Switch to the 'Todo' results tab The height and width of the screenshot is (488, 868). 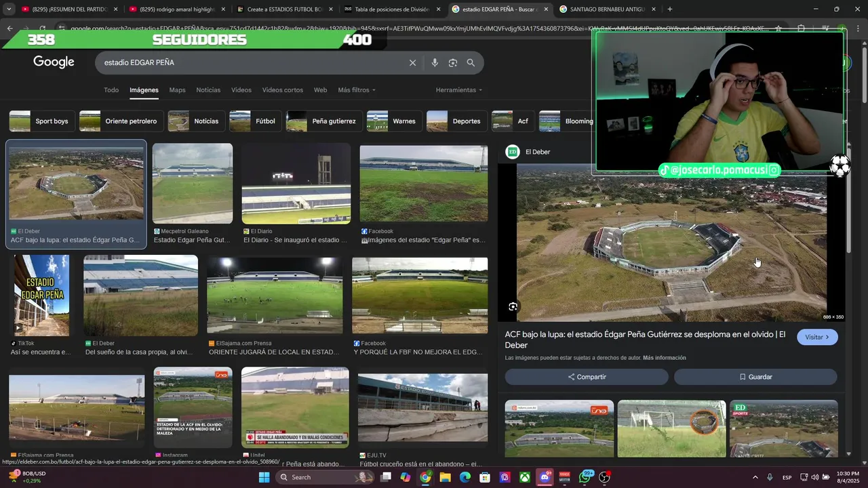111,90
